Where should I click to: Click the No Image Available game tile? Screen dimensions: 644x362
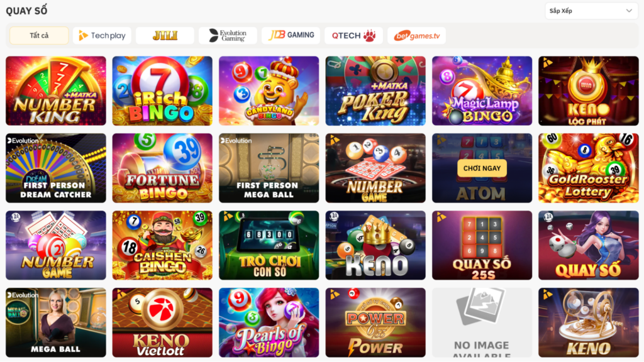click(x=482, y=322)
